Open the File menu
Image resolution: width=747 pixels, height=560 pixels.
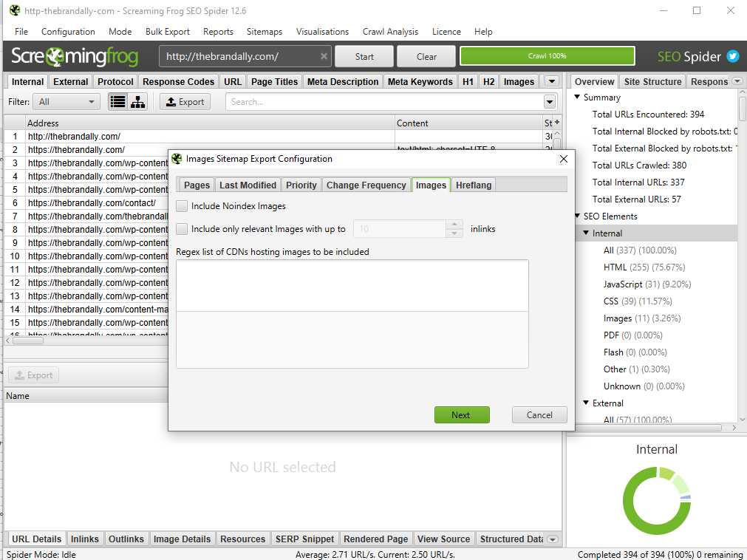coord(21,32)
